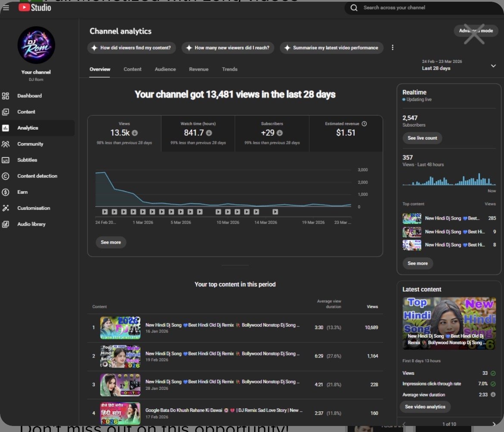Open the three-dot more suggestions menu
The height and width of the screenshot is (432, 504).
point(392,47)
